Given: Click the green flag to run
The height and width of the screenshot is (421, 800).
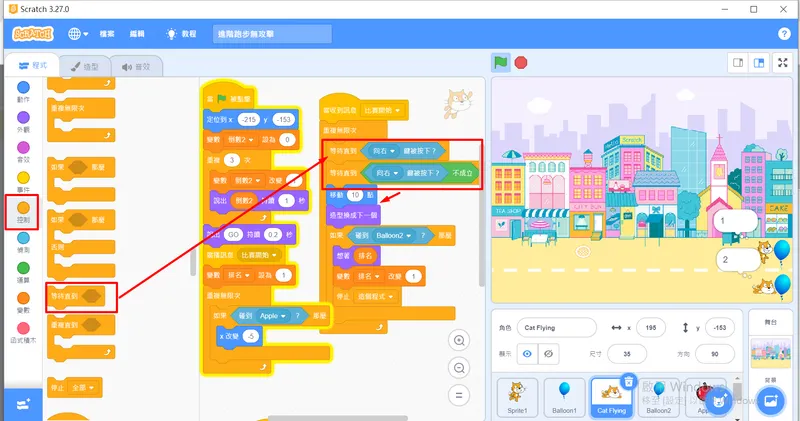Looking at the screenshot, I should [501, 63].
